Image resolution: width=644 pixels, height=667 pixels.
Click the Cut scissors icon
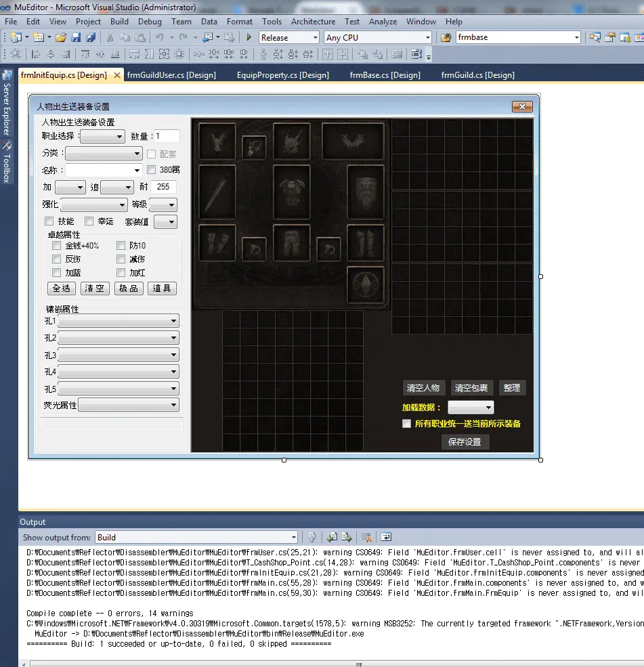(x=110, y=37)
